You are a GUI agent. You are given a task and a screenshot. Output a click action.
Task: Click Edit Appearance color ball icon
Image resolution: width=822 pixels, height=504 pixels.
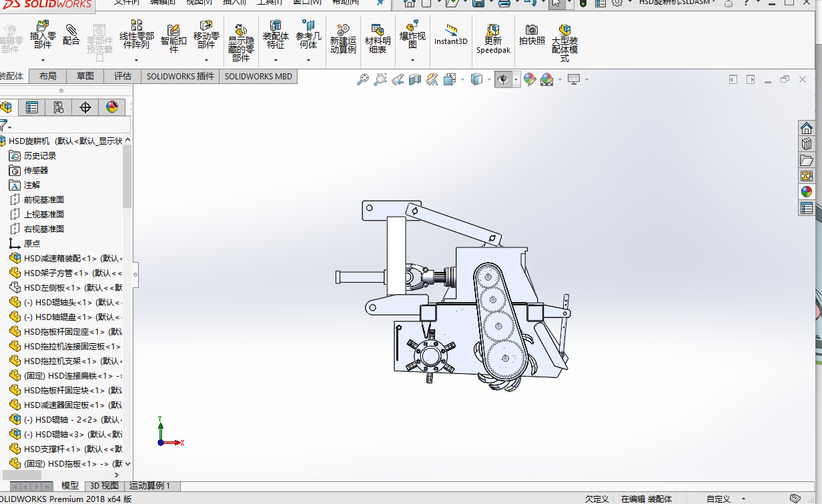[x=530, y=79]
